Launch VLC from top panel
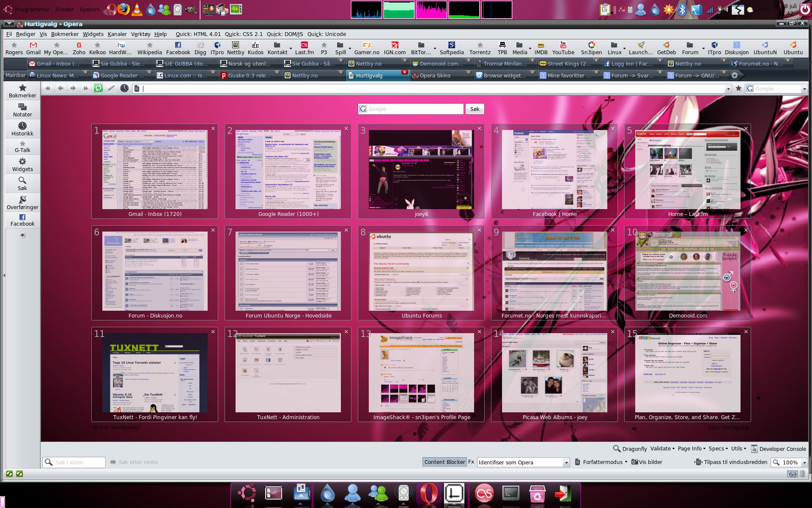 tap(137, 9)
